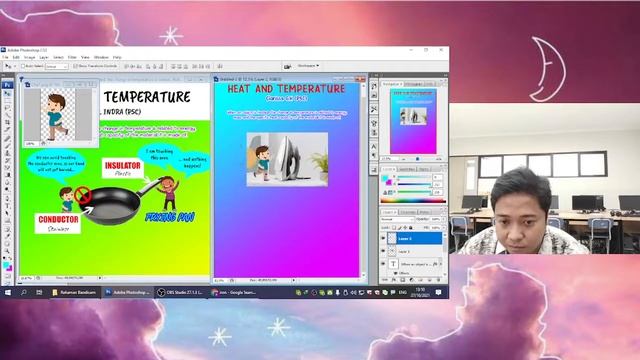
Task: Click Go to Bridge icon
Action: coord(287,66)
